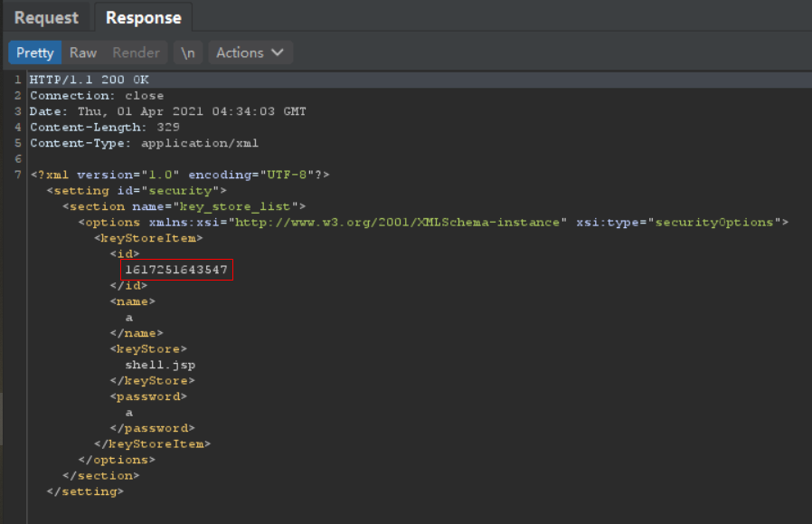Image resolution: width=812 pixels, height=524 pixels.
Task: Expand the Actions dropdown menu
Action: click(250, 52)
